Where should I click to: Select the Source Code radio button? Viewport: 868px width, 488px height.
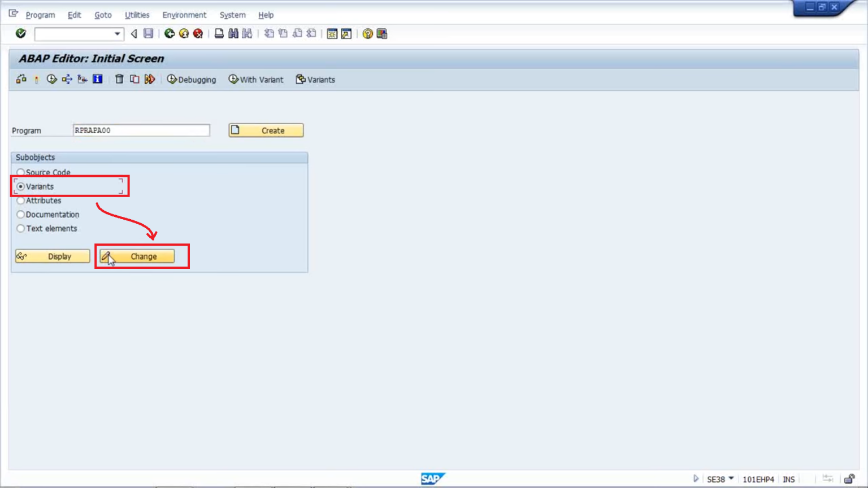20,172
